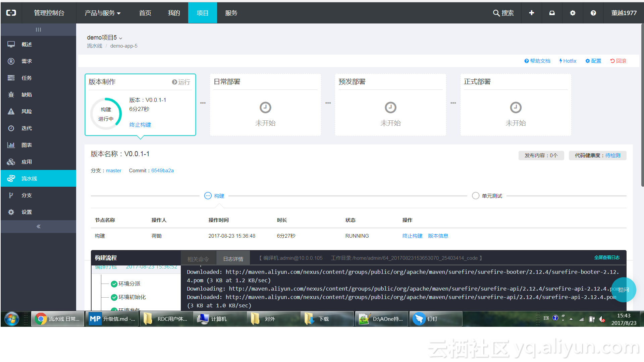Open the master branch link
644x362 pixels.
point(114,171)
